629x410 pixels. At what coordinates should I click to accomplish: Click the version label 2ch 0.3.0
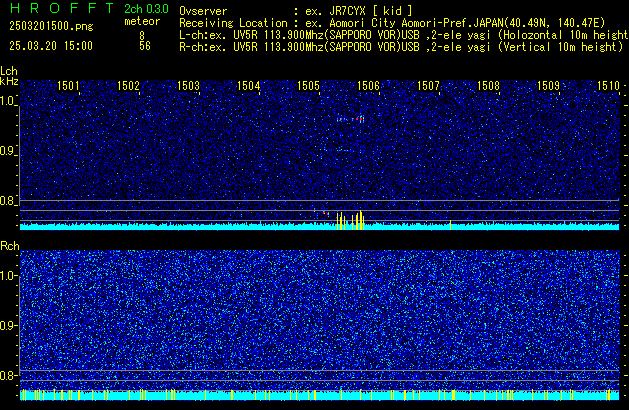click(x=146, y=9)
